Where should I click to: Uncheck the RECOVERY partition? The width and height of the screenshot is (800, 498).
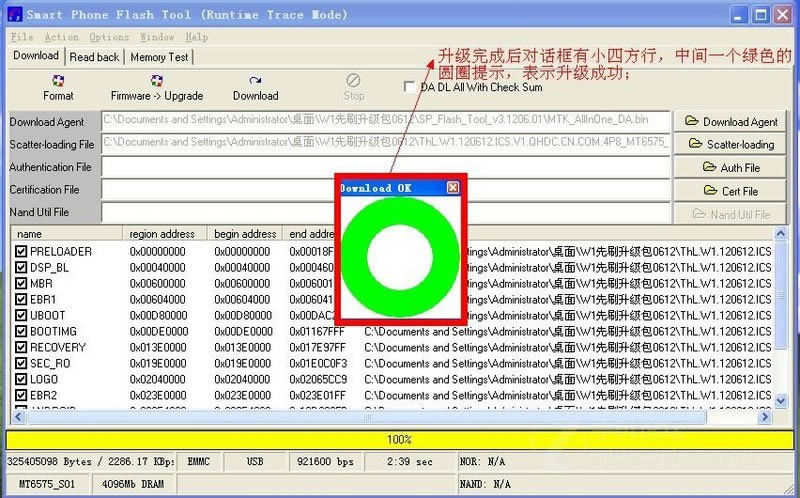click(21, 348)
